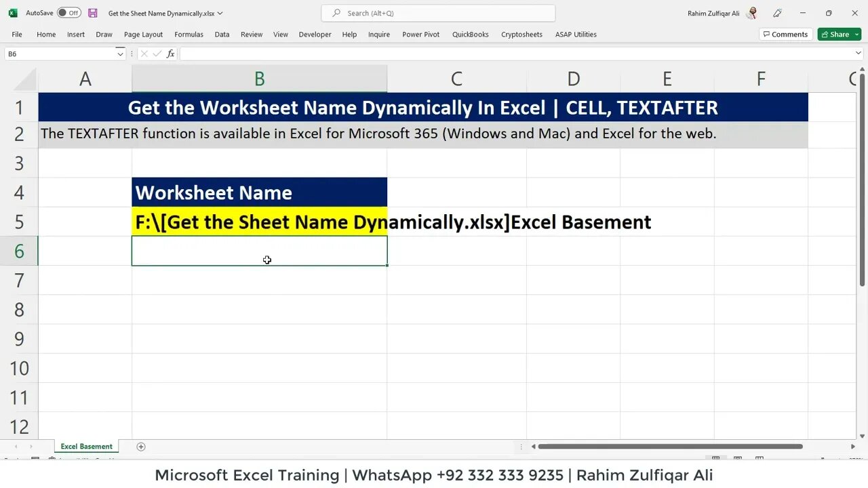The height and width of the screenshot is (488, 868).
Task: Click the horizontal scrollbar thumb
Action: tap(670, 447)
